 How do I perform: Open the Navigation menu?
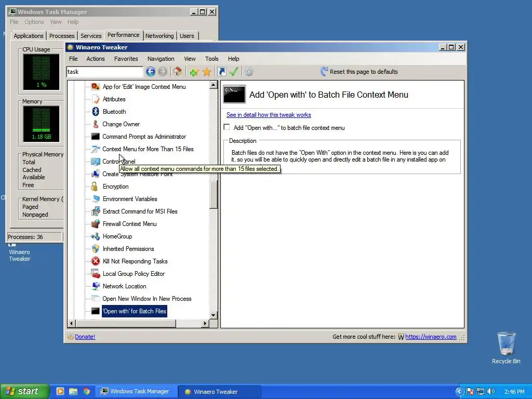[161, 59]
